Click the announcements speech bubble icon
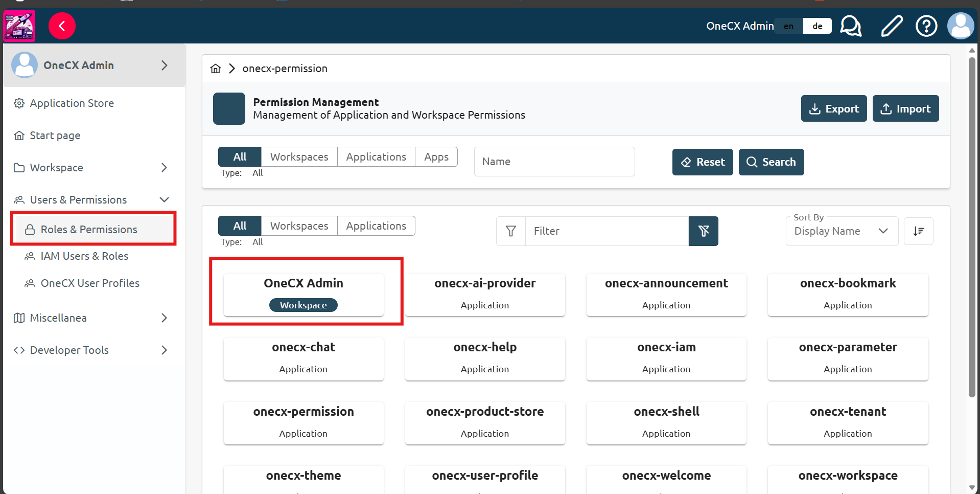The image size is (980, 494). (x=850, y=26)
